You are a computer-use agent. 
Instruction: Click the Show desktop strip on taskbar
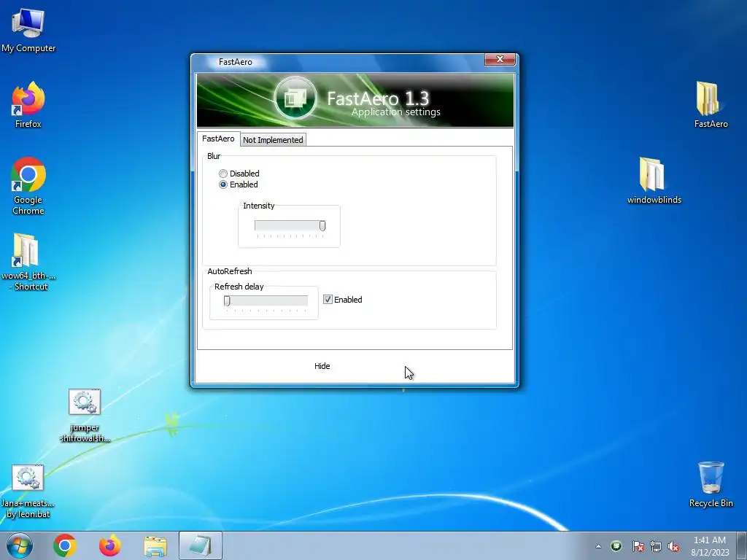(x=741, y=545)
